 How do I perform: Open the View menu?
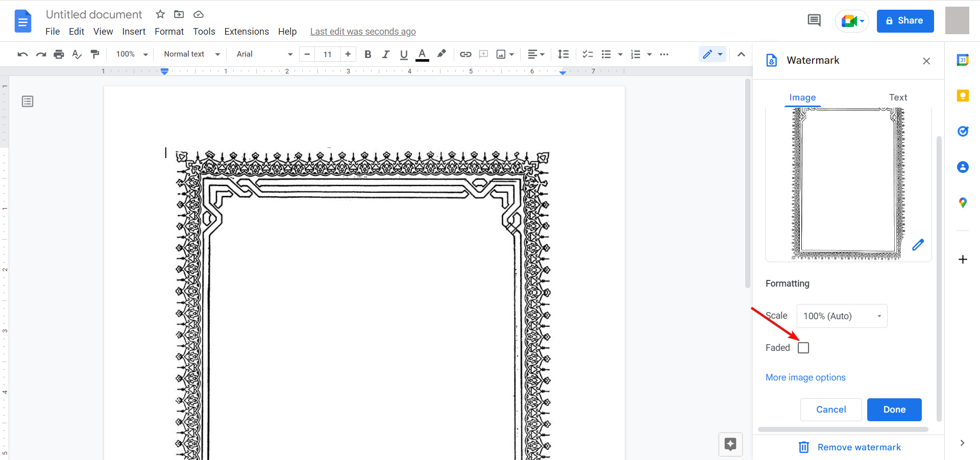click(x=103, y=32)
